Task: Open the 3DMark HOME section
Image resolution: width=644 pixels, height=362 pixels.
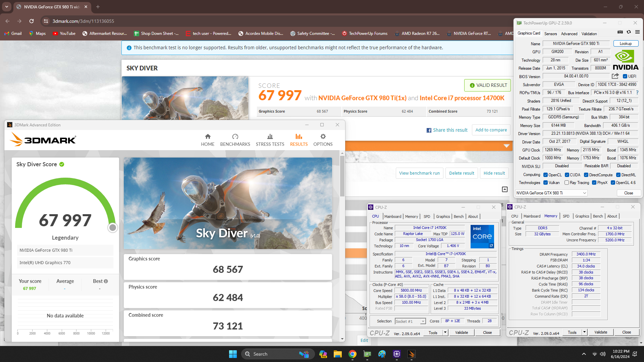Action: pos(208,140)
